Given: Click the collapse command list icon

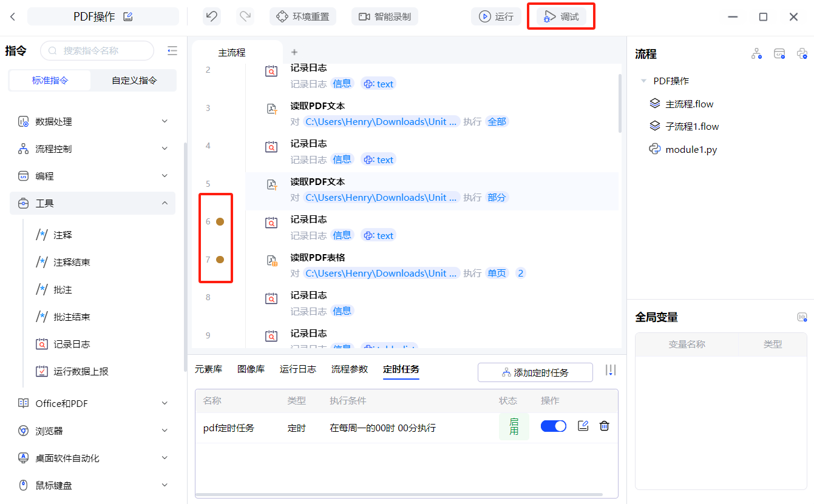Looking at the screenshot, I should pyautogui.click(x=172, y=51).
